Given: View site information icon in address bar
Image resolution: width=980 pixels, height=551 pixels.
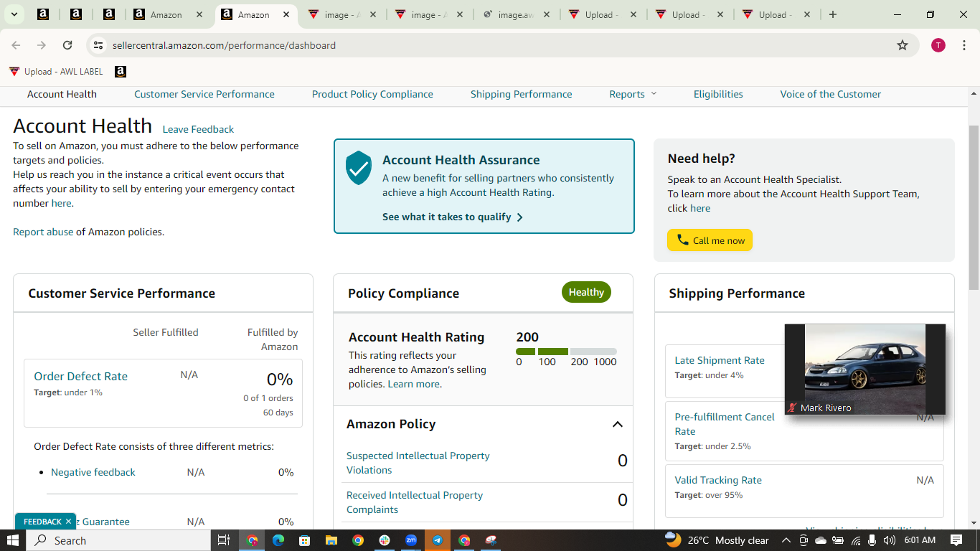Looking at the screenshot, I should pyautogui.click(x=98, y=45).
